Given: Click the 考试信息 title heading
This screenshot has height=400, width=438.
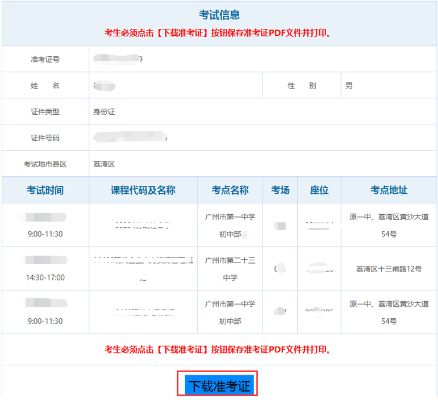Looking at the screenshot, I should coord(219,15).
